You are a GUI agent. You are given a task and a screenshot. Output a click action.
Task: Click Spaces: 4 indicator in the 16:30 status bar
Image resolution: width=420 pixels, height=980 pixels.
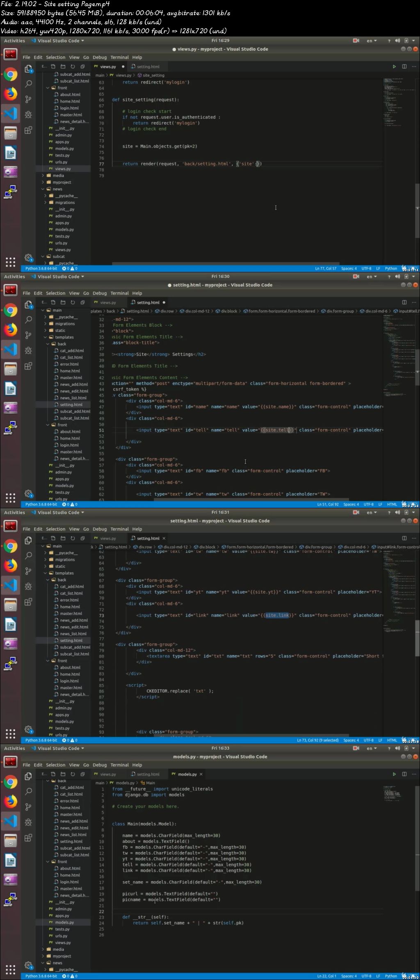coord(351,505)
